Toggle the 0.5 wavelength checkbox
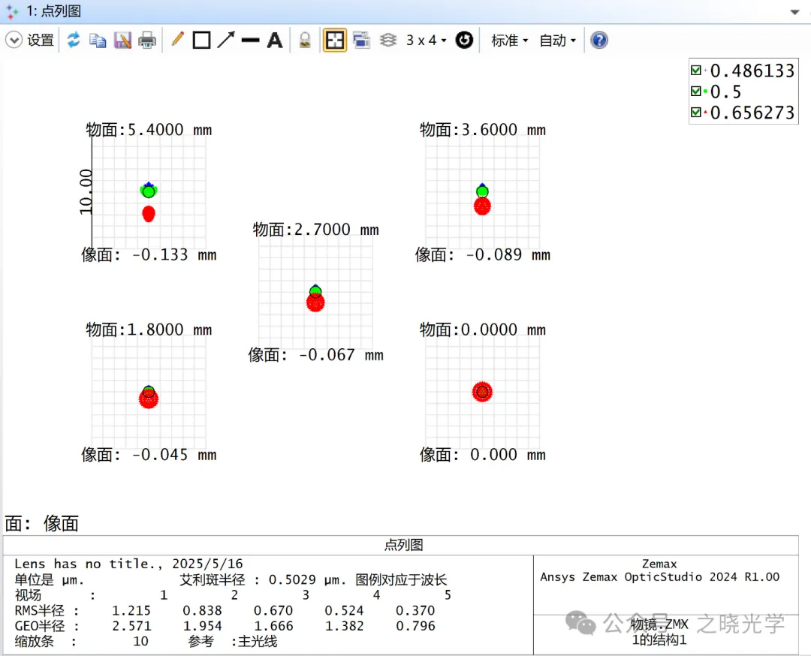 tap(696, 92)
